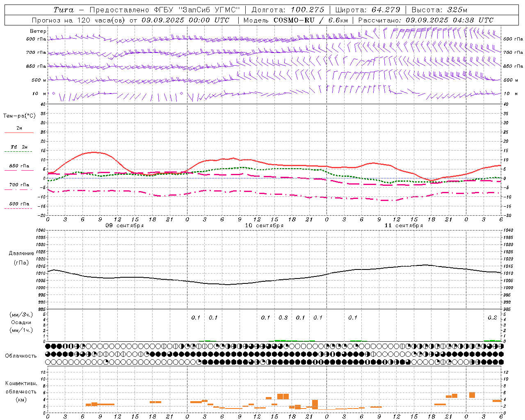Click the "(мм/1ч.)" precipitation unit label
This screenshot has width=525, height=420.
(x=21, y=330)
